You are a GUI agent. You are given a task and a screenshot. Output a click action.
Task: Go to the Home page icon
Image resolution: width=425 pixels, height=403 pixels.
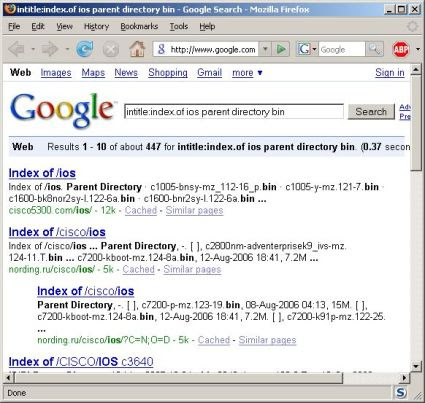pyautogui.click(x=137, y=49)
